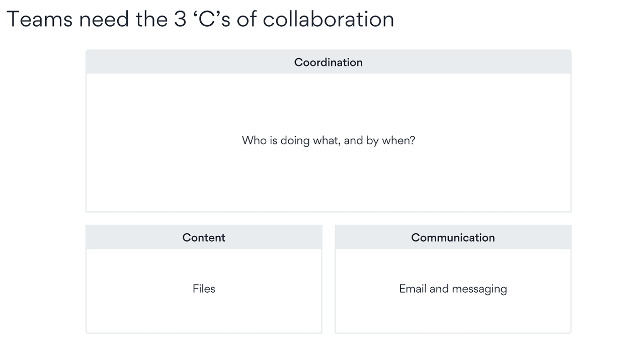The width and height of the screenshot is (644, 342).
Task: Select the Communication header label
Action: point(453,238)
